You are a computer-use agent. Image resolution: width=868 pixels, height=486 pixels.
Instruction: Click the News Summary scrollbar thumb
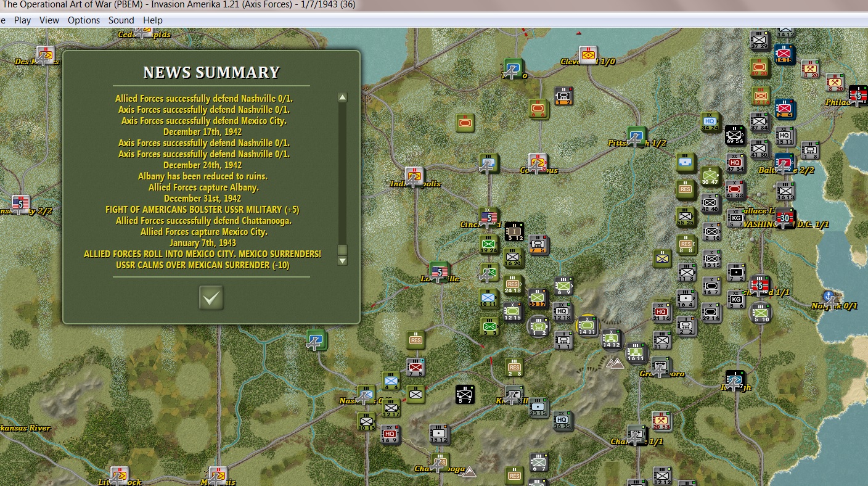coord(342,250)
